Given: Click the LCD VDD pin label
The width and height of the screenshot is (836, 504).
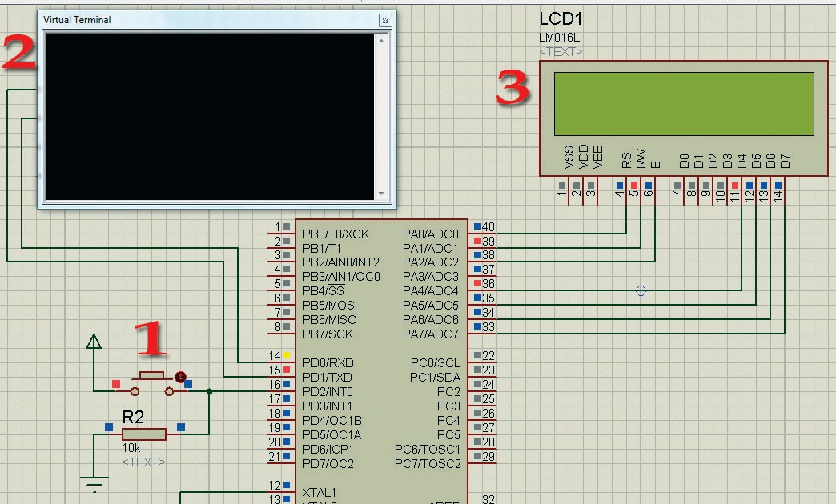Looking at the screenshot, I should click(x=583, y=157).
